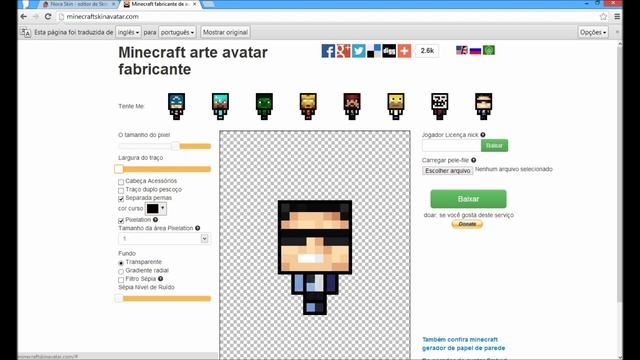Click the Escolher arquivo button
The height and width of the screenshot is (360, 640).
447,171
